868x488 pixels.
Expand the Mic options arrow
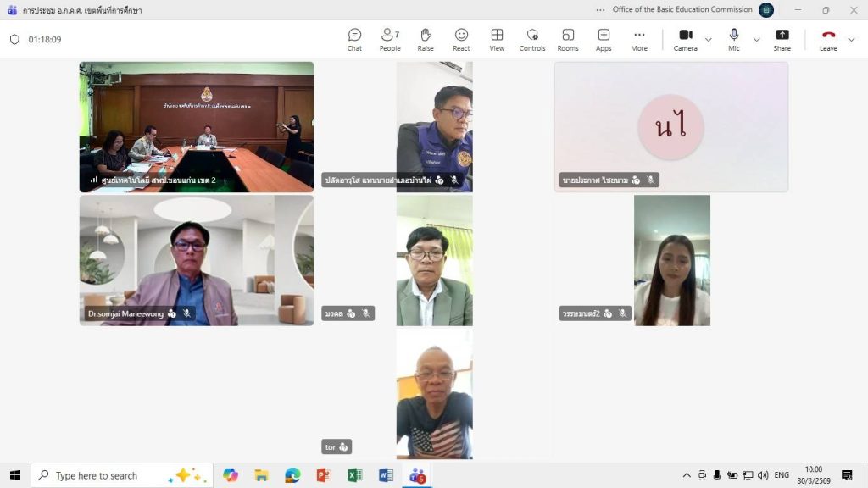point(757,40)
